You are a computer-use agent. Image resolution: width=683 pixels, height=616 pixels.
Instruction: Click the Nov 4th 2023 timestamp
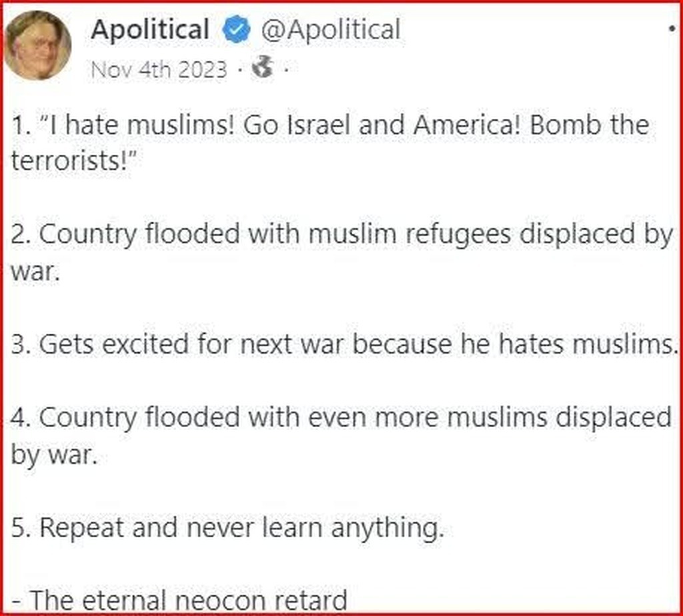(159, 69)
